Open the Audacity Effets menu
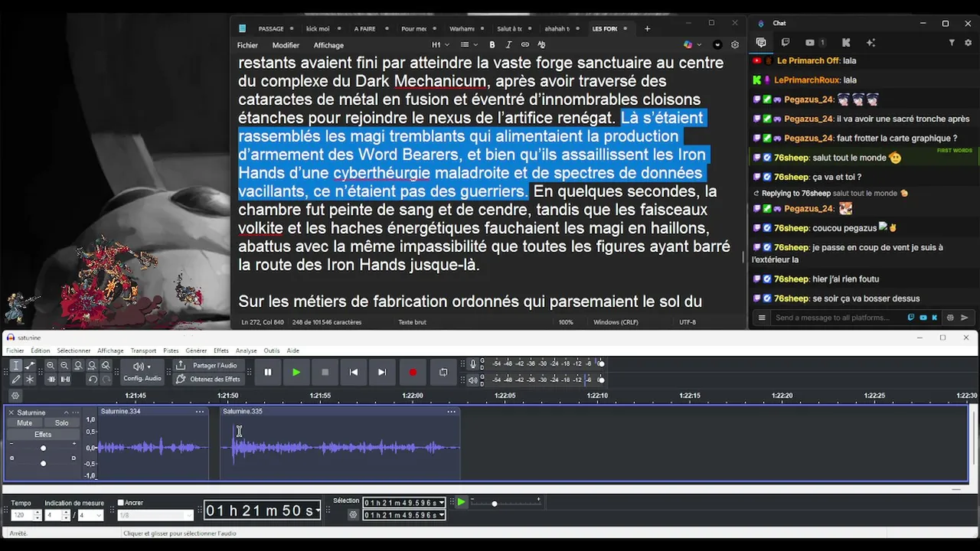The image size is (980, 551). pyautogui.click(x=221, y=350)
